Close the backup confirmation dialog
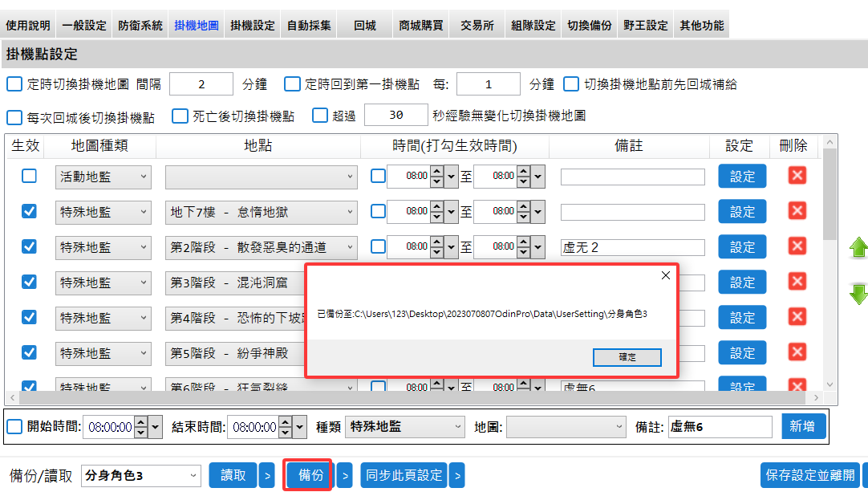The image size is (868, 492). (x=665, y=275)
